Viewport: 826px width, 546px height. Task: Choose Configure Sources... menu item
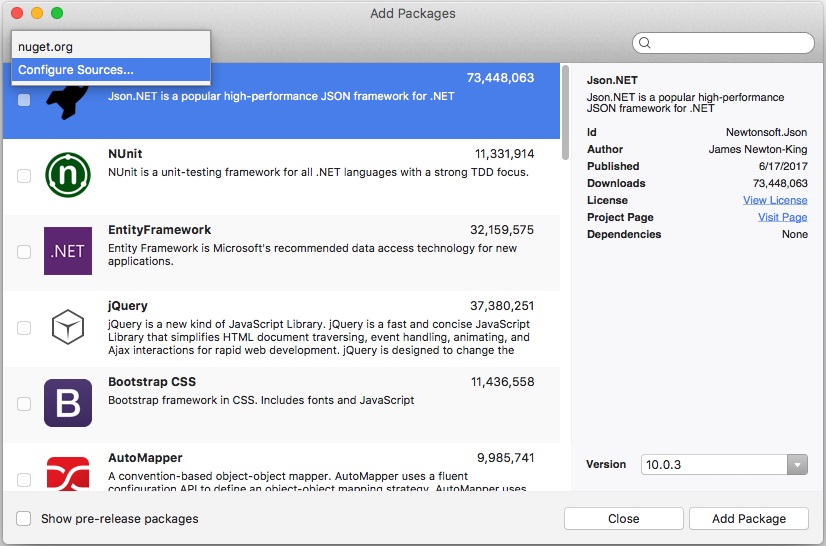click(x=111, y=70)
